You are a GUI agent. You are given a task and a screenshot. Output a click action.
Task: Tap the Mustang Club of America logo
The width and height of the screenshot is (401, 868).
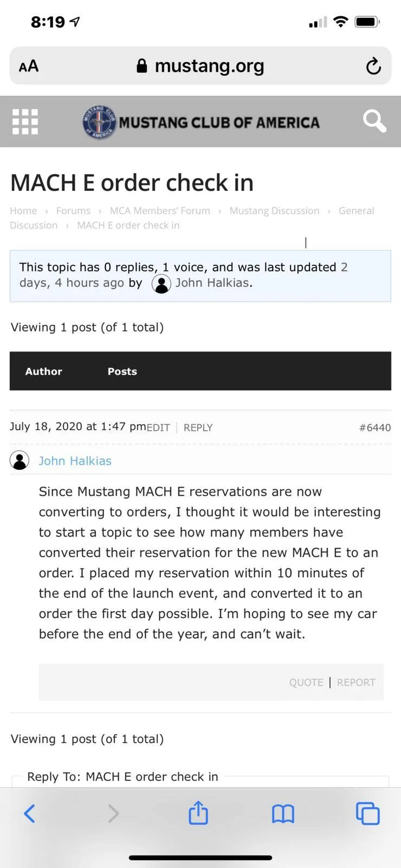201,122
